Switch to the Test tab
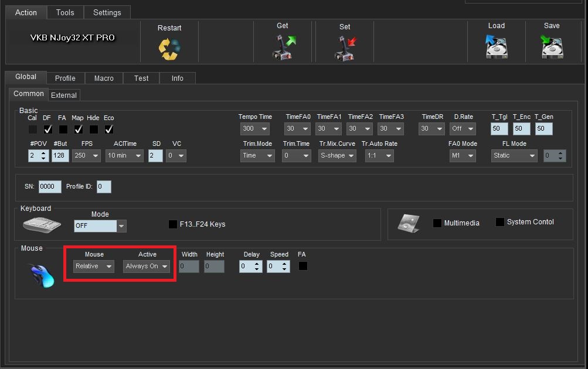588x369 pixels. [141, 78]
